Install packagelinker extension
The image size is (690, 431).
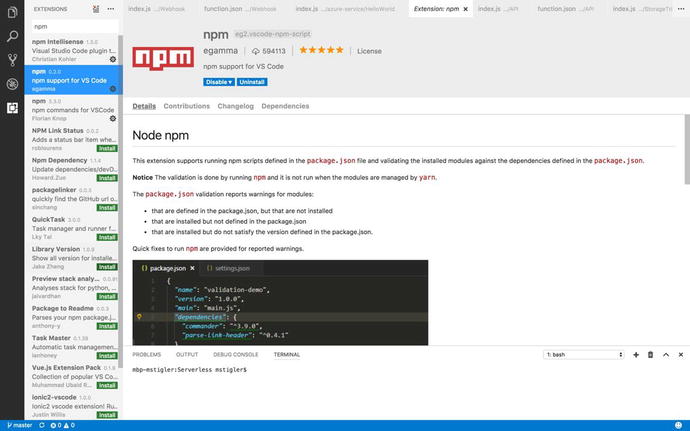click(x=107, y=207)
